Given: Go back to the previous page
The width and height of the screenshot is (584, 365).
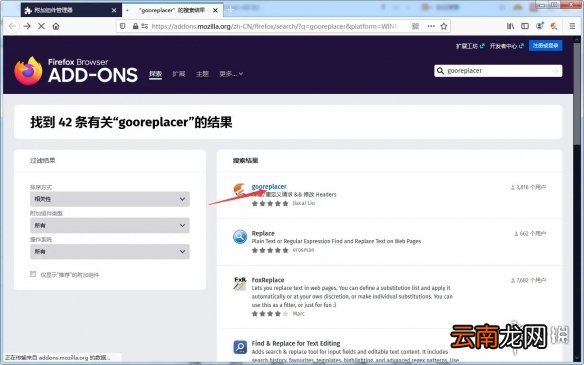Looking at the screenshot, I should pyautogui.click(x=12, y=26).
